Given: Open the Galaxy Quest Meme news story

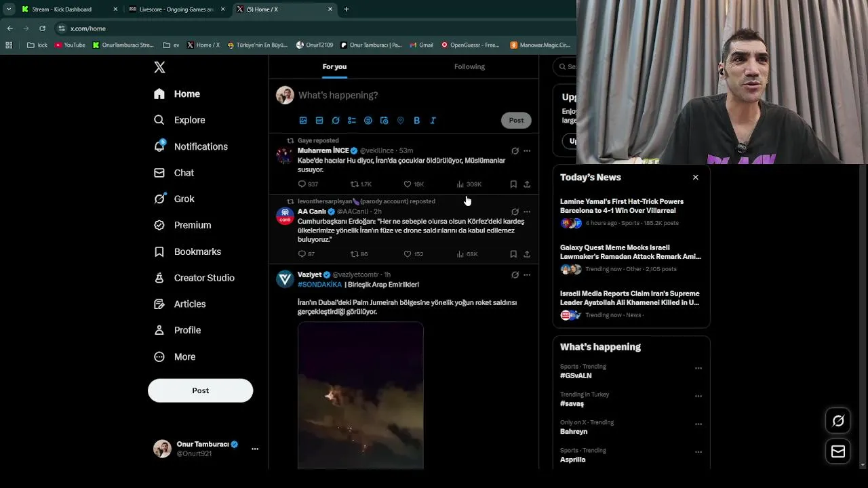Looking at the screenshot, I should coord(631,258).
